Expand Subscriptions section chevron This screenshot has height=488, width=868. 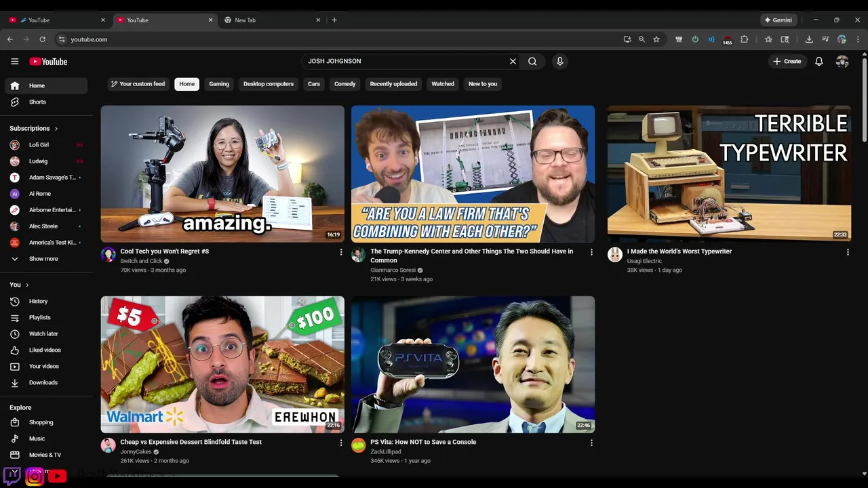pyautogui.click(x=56, y=128)
